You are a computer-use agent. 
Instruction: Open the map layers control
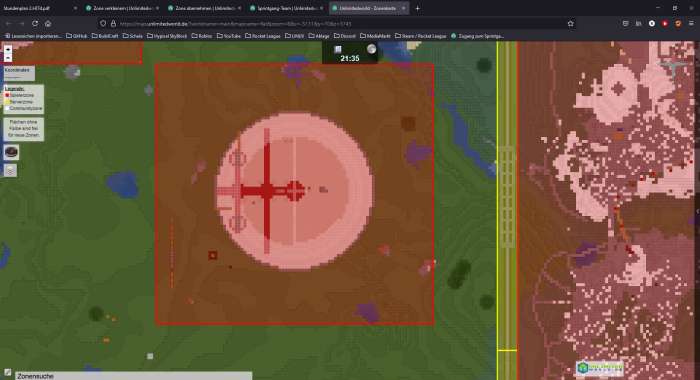pos(10,170)
